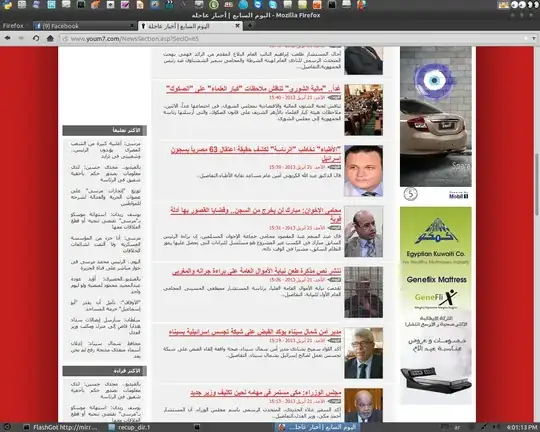This screenshot has height=432, width=540.
Task: Launch the Python icon in top panel
Action: click(7, 4)
